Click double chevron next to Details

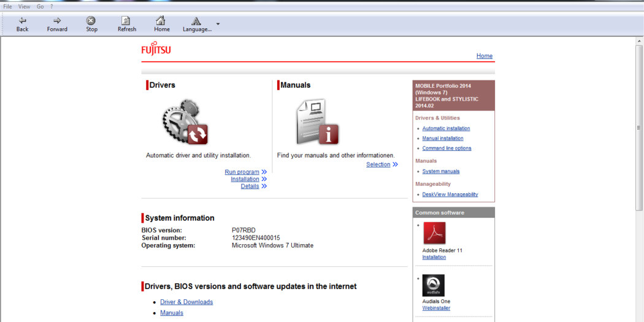pyautogui.click(x=264, y=186)
